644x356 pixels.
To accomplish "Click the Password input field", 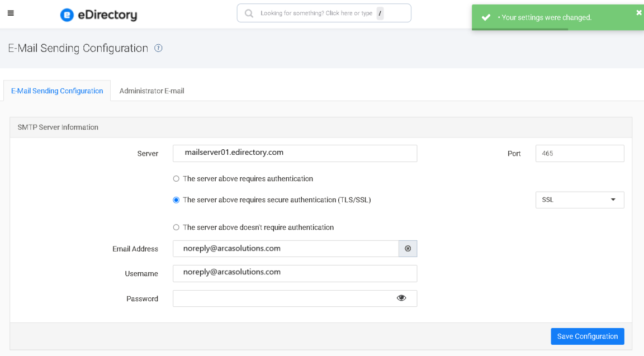I will [x=295, y=298].
